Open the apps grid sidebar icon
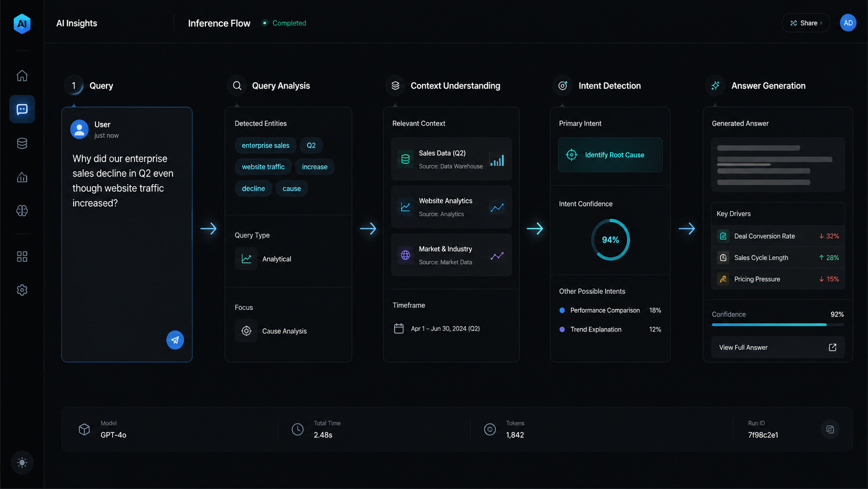The height and width of the screenshot is (489, 868). [22, 257]
